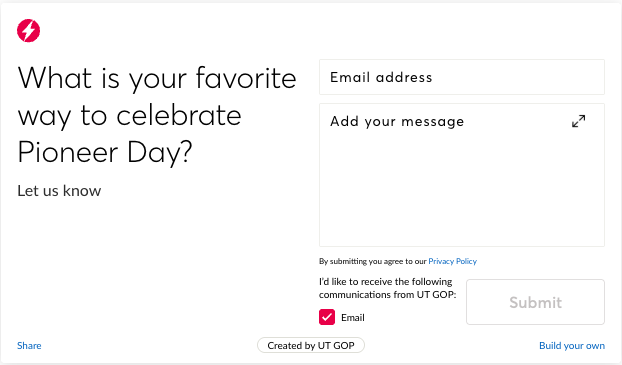Select the word 'Day?' in the heading
Screen dimensions: 622x365
(159, 153)
